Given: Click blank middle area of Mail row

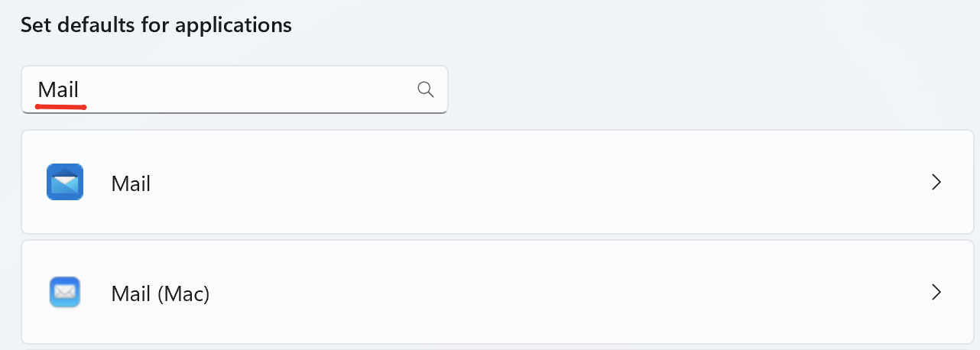Looking at the screenshot, I should (x=535, y=182).
